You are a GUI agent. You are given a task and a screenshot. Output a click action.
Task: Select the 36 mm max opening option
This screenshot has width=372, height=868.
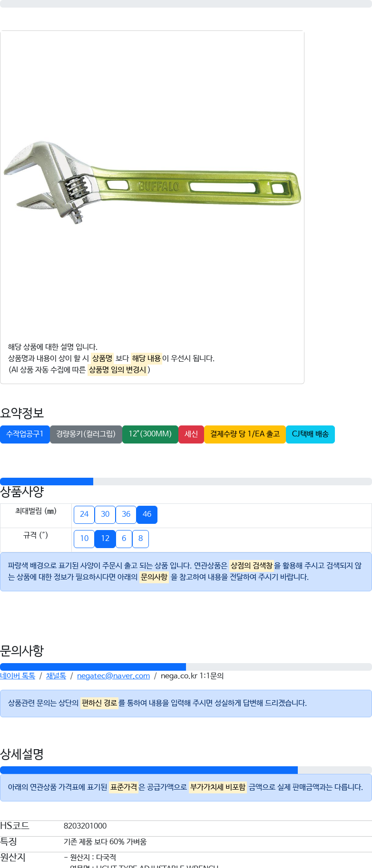(126, 514)
